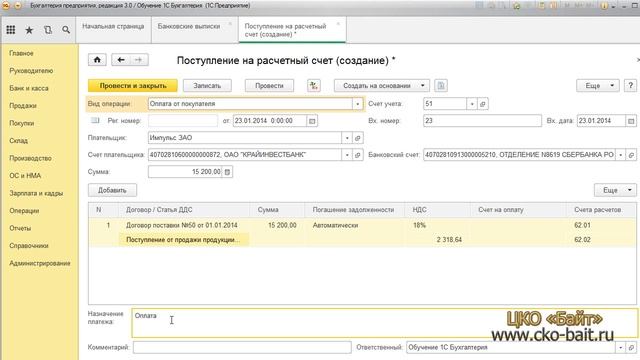640x360 pixels.
Task: Open calendar for incoming date
Action: tap(631, 121)
